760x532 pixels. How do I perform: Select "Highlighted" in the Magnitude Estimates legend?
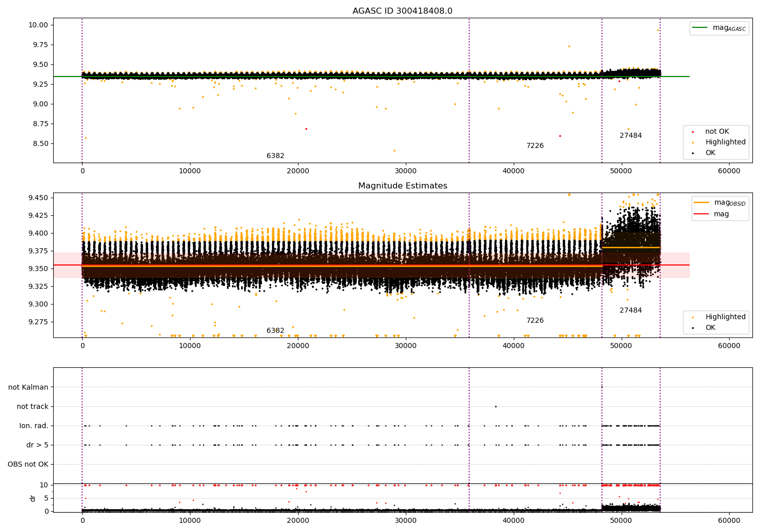[725, 317]
